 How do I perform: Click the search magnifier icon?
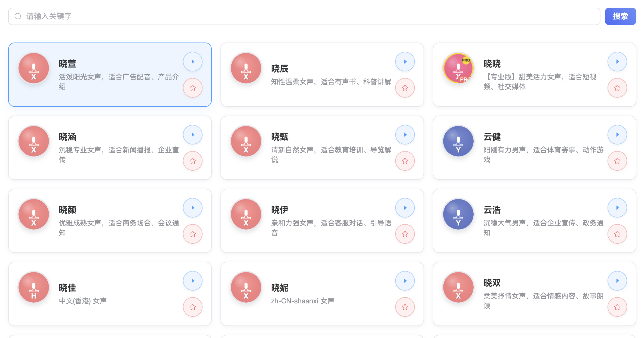tap(18, 16)
